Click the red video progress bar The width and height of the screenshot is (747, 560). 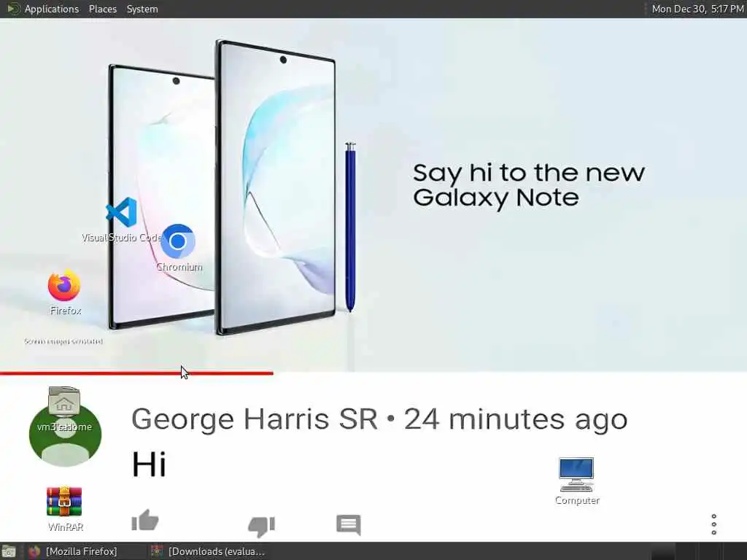click(136, 373)
